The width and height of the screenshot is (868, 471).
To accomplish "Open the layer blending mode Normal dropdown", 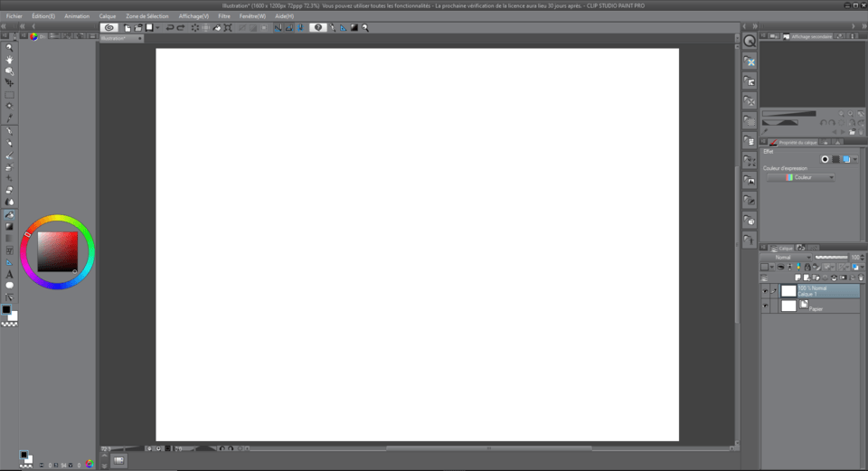I will [x=786, y=258].
